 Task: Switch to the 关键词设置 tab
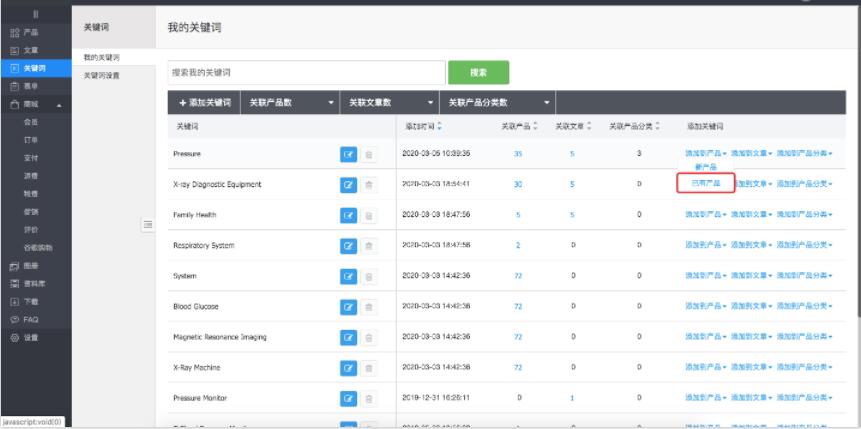point(102,75)
